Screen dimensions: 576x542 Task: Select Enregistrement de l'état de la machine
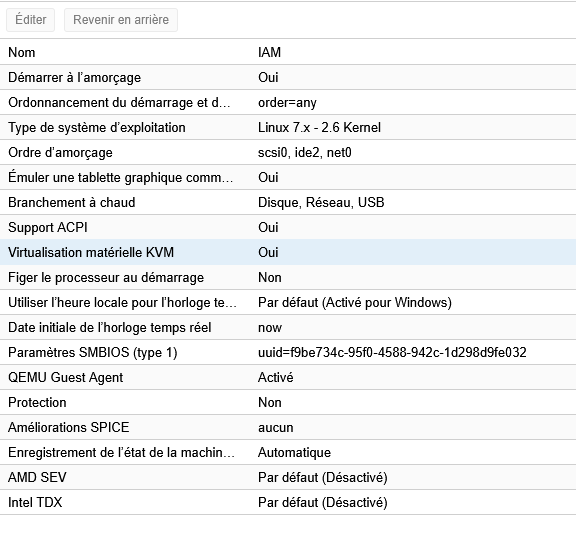pos(288,452)
